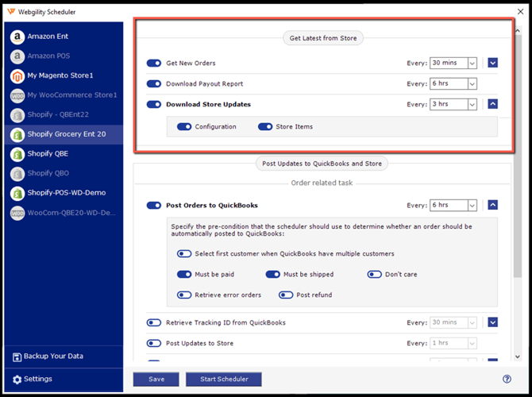Enable Retrieve Tracking ID from QuickBooks toggle
Image resolution: width=532 pixels, height=397 pixels.
point(154,322)
